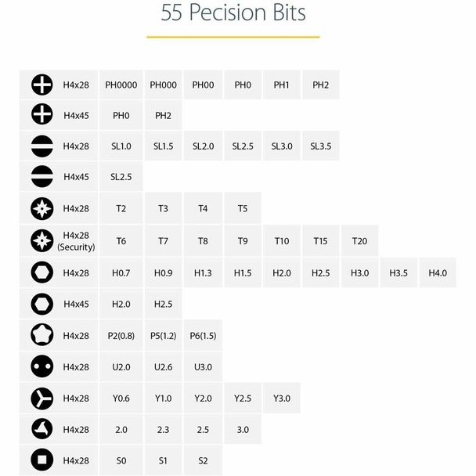This screenshot has width=476, height=476.
Task: Select the square bit icon
Action: tap(41, 460)
